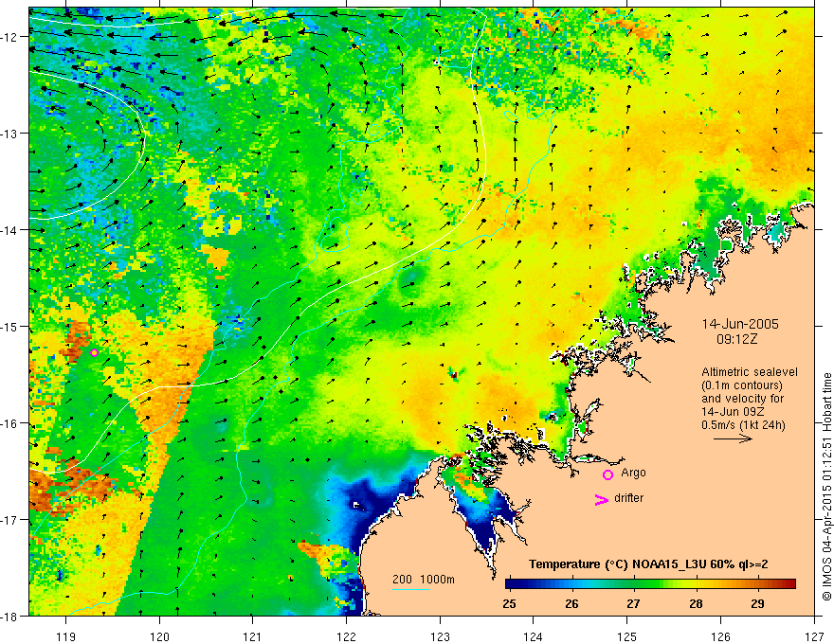Screen dimensions: 834x644
Task: Click the Argo float marker near 119.3E
Action: click(x=94, y=352)
